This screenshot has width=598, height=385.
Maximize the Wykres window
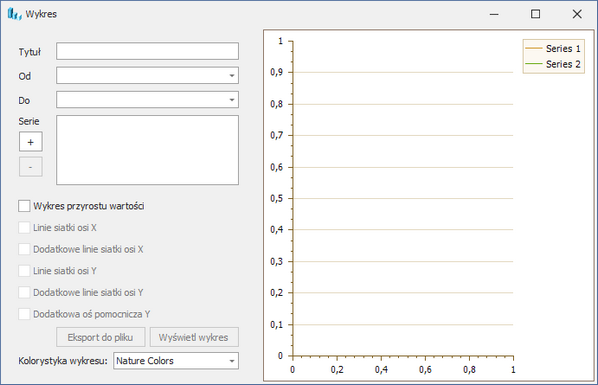tap(535, 14)
